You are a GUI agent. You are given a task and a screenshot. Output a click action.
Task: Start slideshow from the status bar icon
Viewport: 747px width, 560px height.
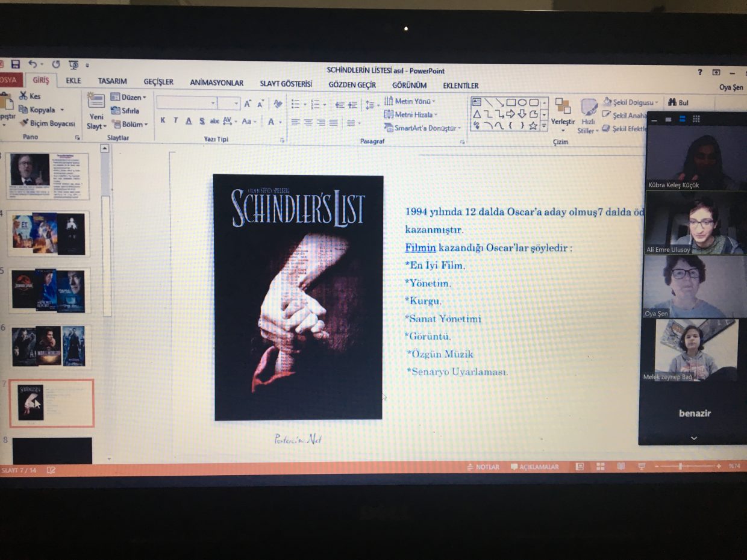642,467
